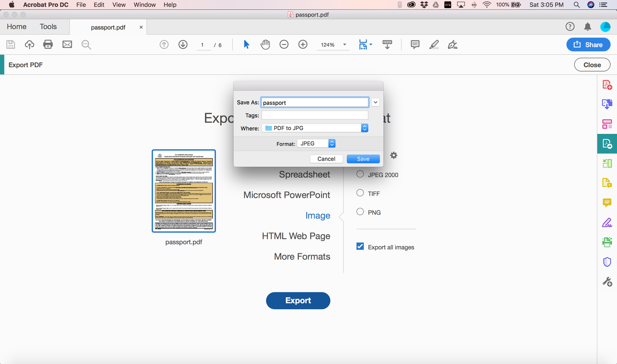Open the comment sticky note tool
This screenshot has width=617, height=364.
point(415,45)
